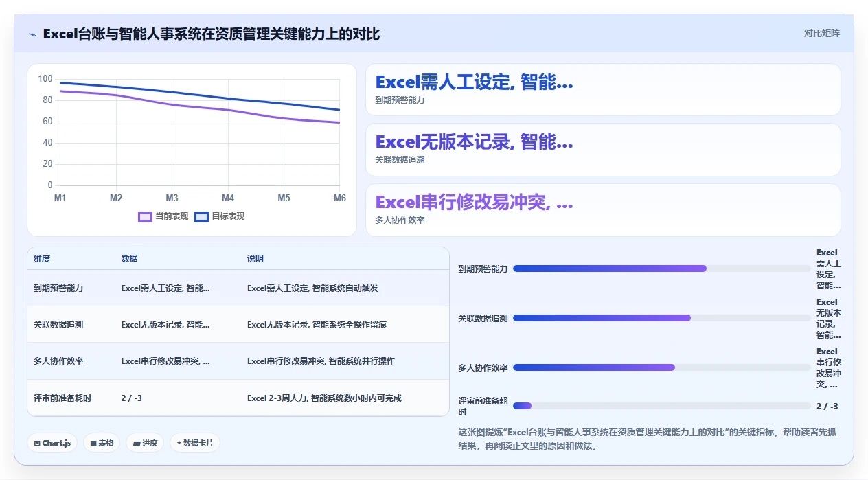
Task: Click the lightning icon beside the title
Action: (x=32, y=34)
